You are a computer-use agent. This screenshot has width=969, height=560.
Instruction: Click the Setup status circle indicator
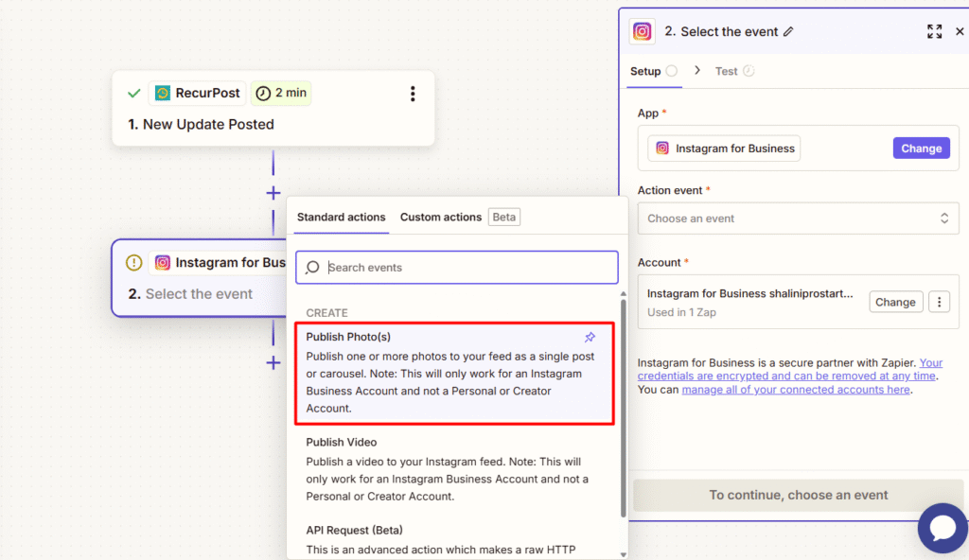coord(672,70)
